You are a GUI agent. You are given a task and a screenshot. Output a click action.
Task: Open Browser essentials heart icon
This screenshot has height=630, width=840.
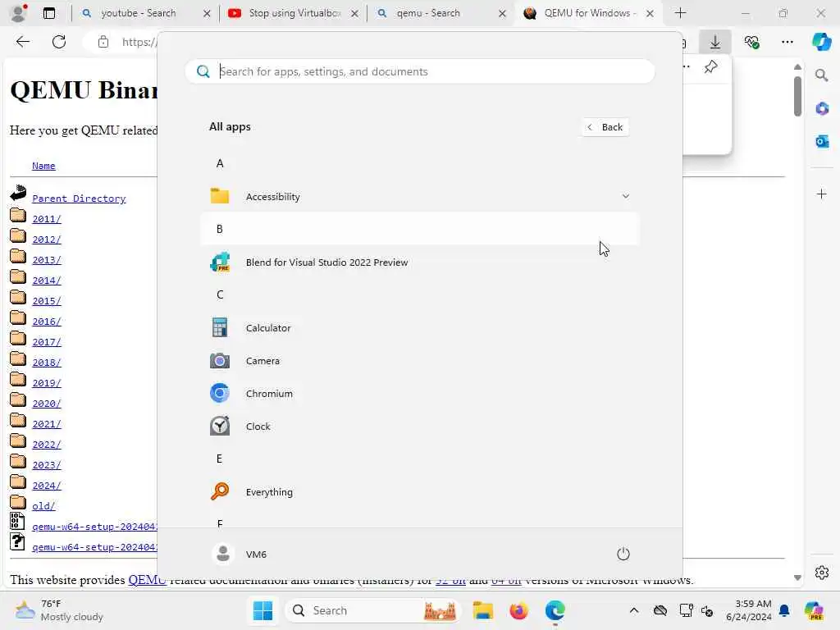click(x=751, y=42)
